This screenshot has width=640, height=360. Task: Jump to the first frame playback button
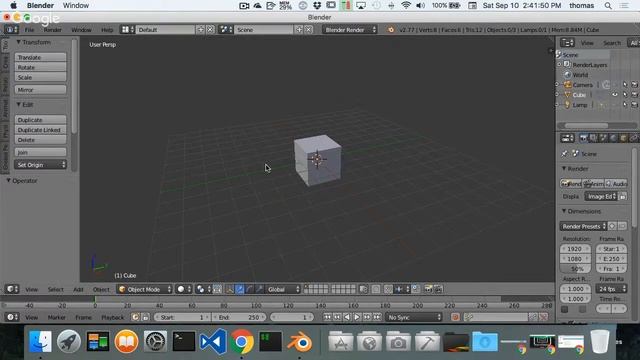click(x=327, y=317)
